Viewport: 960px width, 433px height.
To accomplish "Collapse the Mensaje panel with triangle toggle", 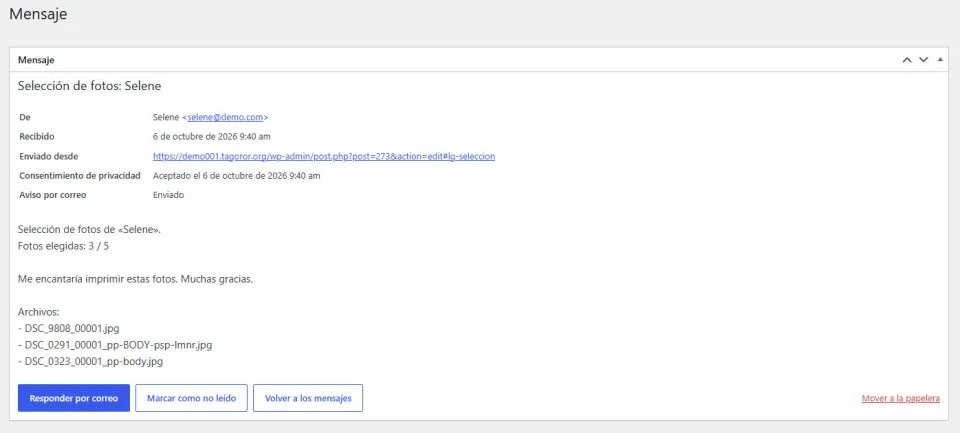I will point(940,59).
